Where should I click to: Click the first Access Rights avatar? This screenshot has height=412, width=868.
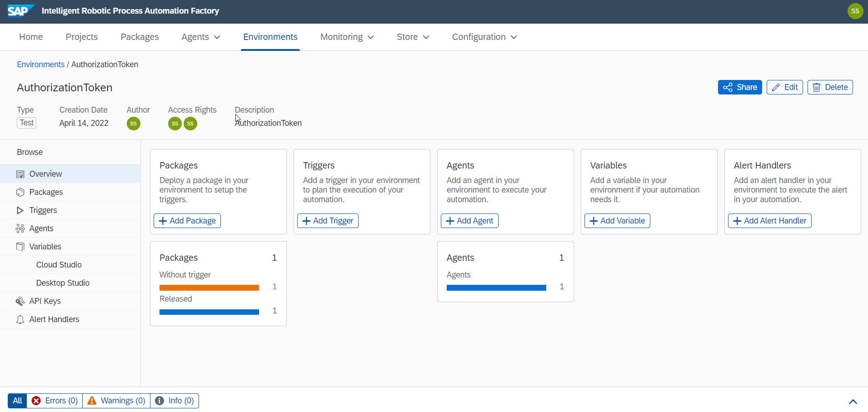tap(175, 124)
